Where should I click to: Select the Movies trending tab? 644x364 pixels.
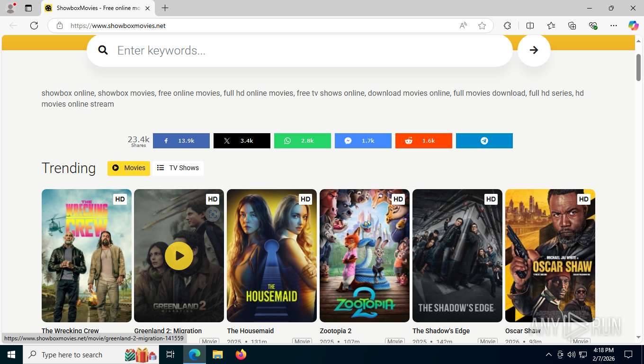tap(129, 168)
